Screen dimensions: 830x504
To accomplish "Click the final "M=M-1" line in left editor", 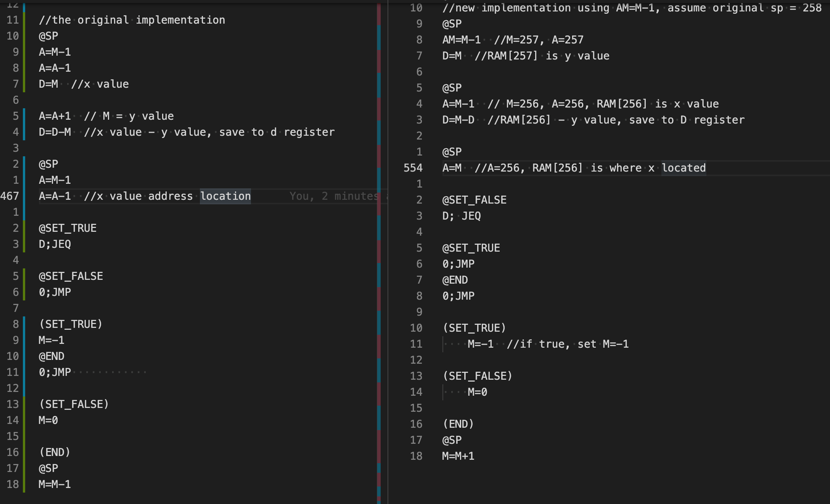I will pos(55,484).
